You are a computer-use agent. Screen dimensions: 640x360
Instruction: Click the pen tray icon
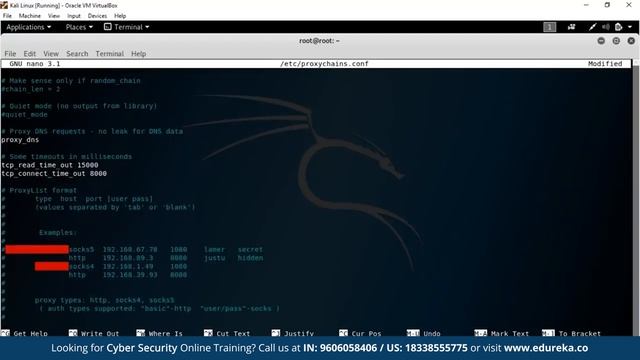pos(592,27)
